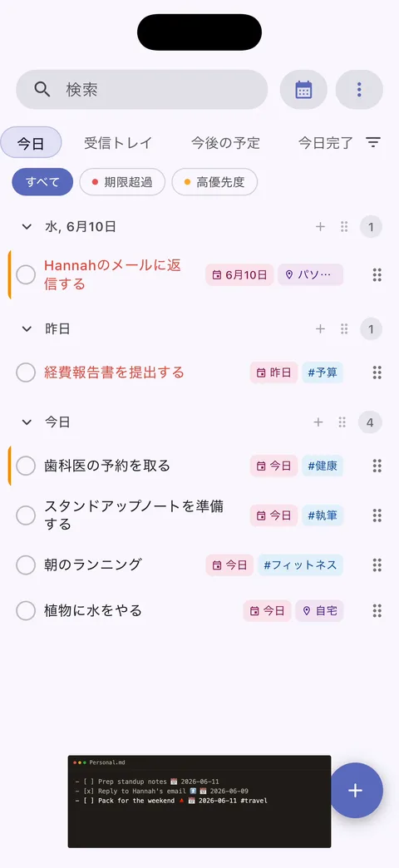Viewport: 399px width, 868px height.
Task: Switch to the 受信トレイ tab
Action: pos(118,143)
